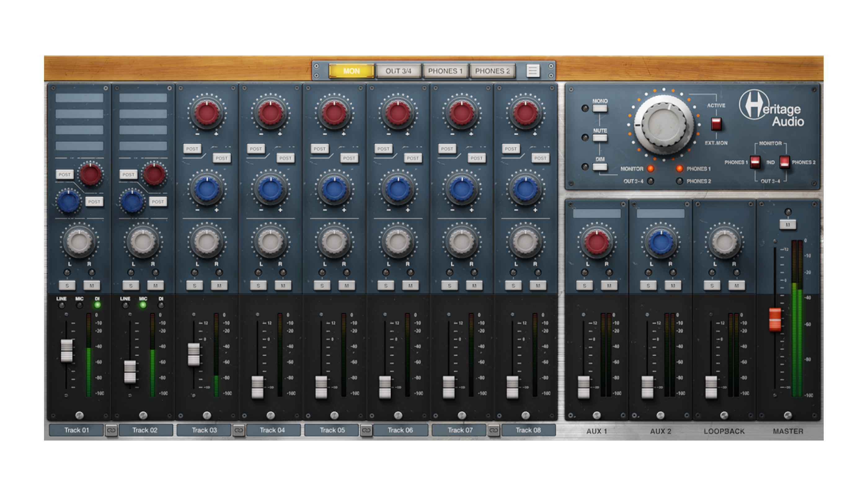Viewport: 868px width, 496px height.
Task: Click the red aux knob on Track 08
Action: click(525, 113)
